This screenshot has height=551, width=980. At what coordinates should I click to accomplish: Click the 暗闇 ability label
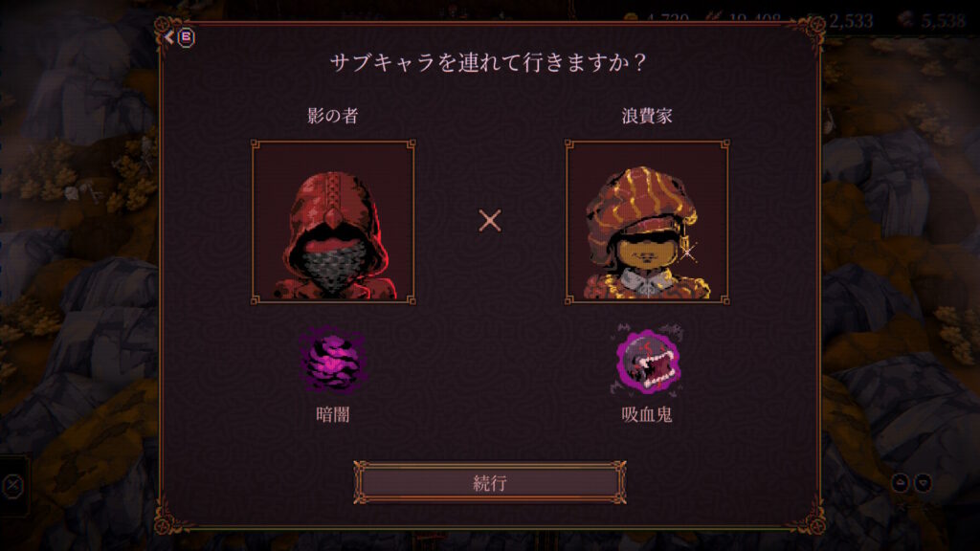pyautogui.click(x=332, y=414)
